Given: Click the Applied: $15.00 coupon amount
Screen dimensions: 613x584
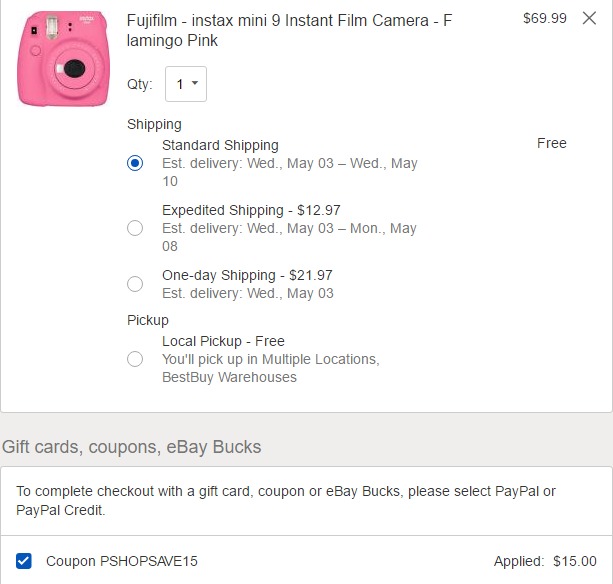Looking at the screenshot, I should click(545, 561).
